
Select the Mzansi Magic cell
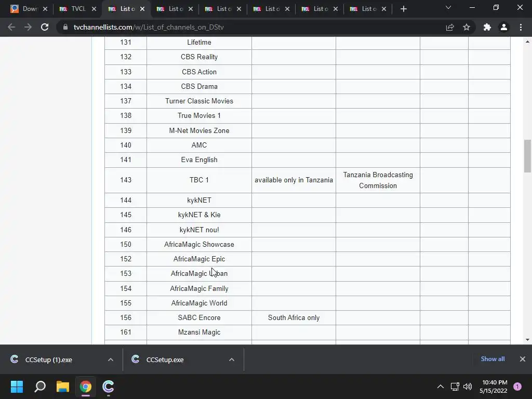click(x=199, y=332)
